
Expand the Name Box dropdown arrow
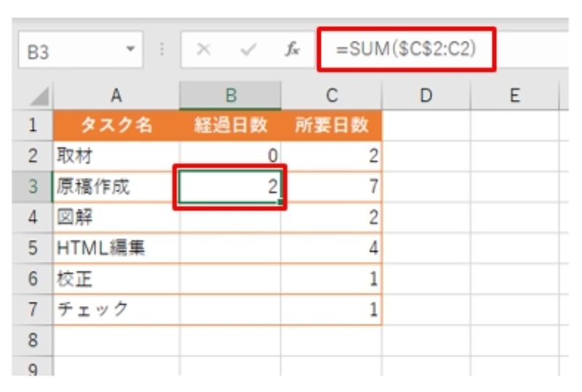point(131,52)
